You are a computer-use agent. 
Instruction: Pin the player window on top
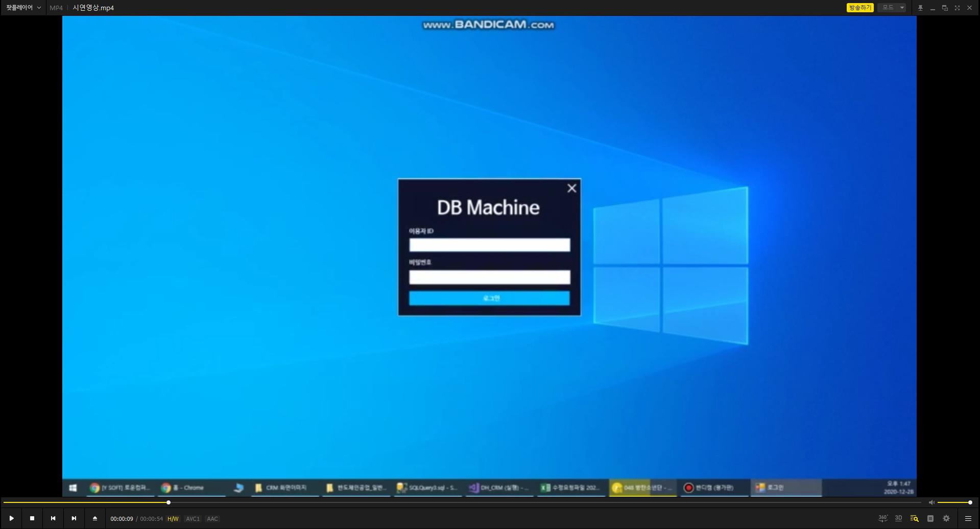920,8
